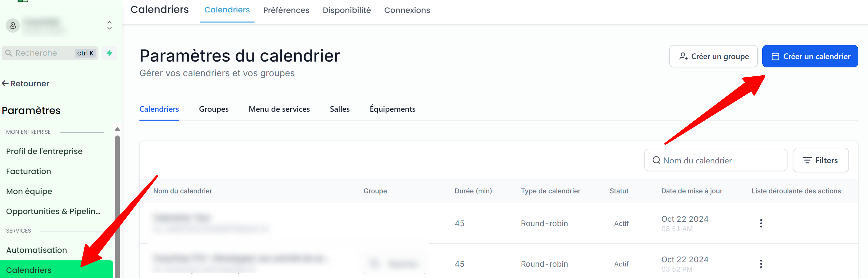Select the Équipements tab

pyautogui.click(x=392, y=109)
